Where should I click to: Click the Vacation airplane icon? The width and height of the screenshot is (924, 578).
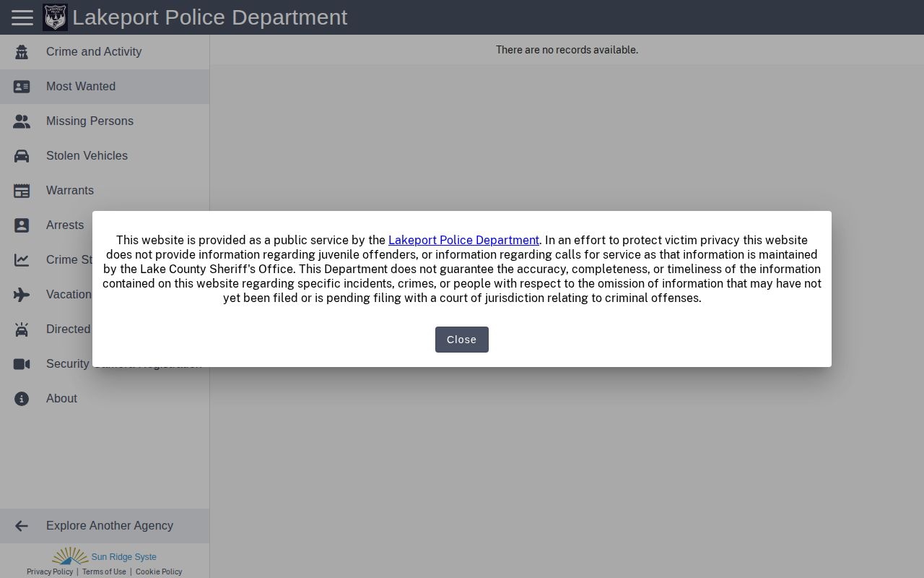(22, 295)
